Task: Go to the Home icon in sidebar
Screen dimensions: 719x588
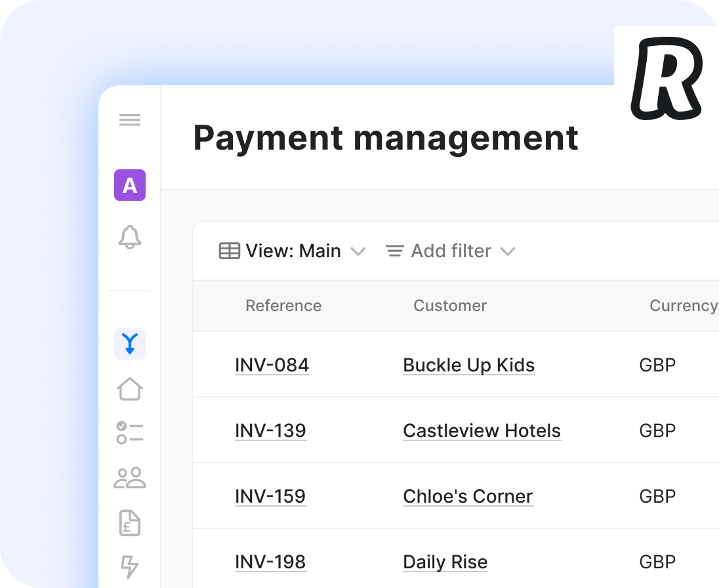Action: click(x=129, y=388)
